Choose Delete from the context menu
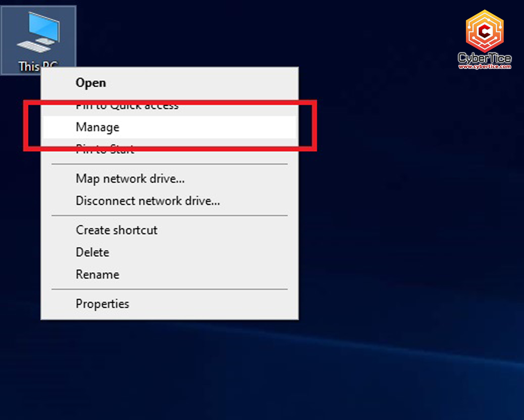The image size is (524, 420). [x=93, y=252]
